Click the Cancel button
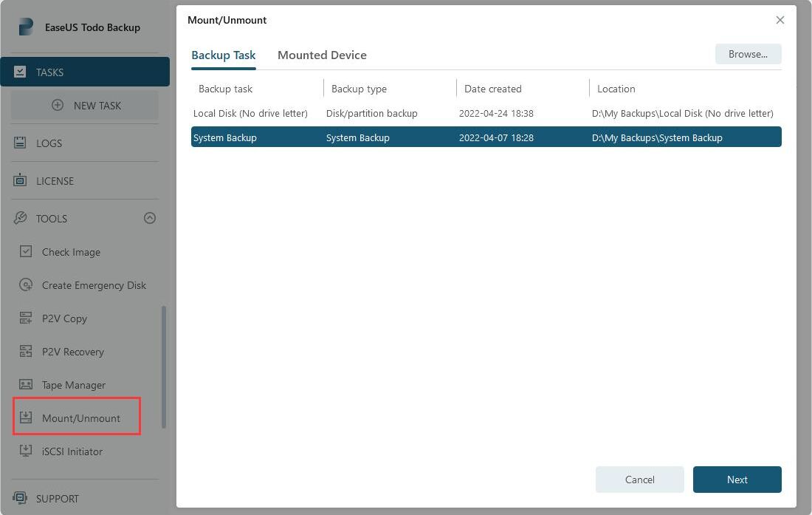Image resolution: width=812 pixels, height=515 pixels. point(639,480)
